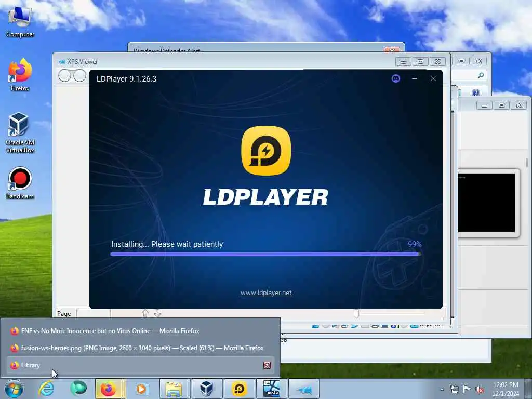The height and width of the screenshot is (399, 532).
Task: Select the black preview thumbnail in right window
Action: (x=486, y=203)
